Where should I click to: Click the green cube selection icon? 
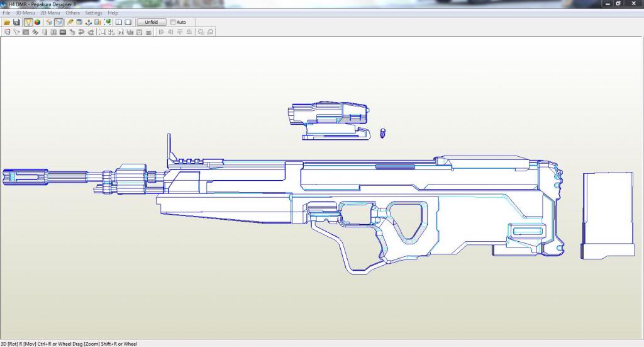coord(107,22)
